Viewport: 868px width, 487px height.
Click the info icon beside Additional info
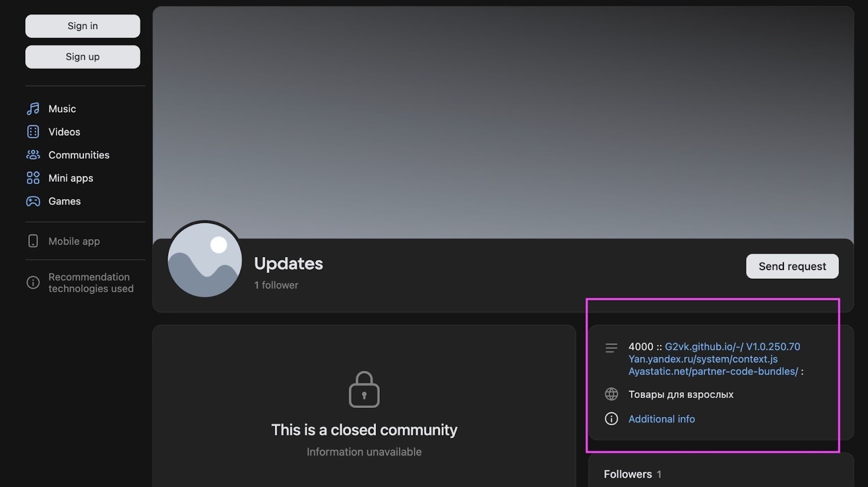pos(611,419)
